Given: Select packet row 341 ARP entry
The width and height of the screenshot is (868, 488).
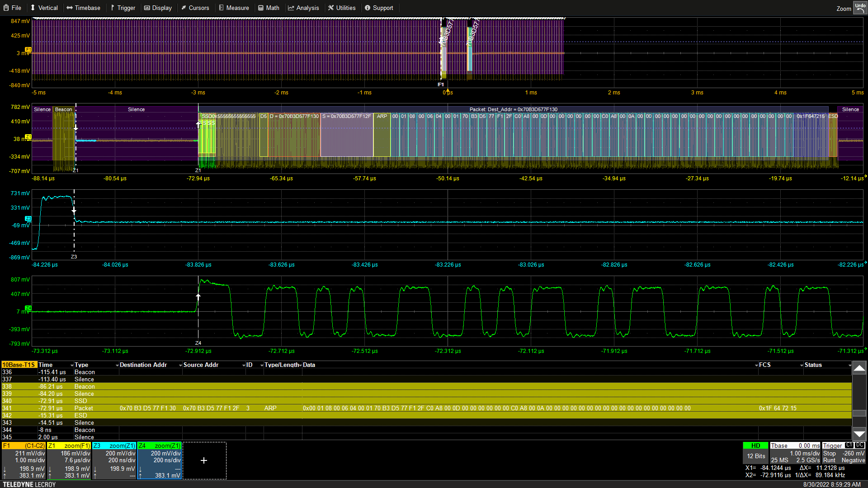Looking at the screenshot, I should pos(271,408).
